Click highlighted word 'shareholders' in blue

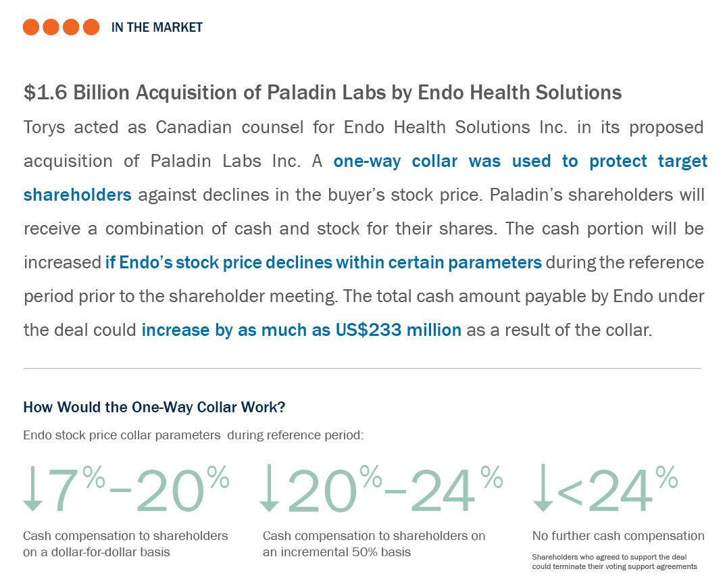78,195
